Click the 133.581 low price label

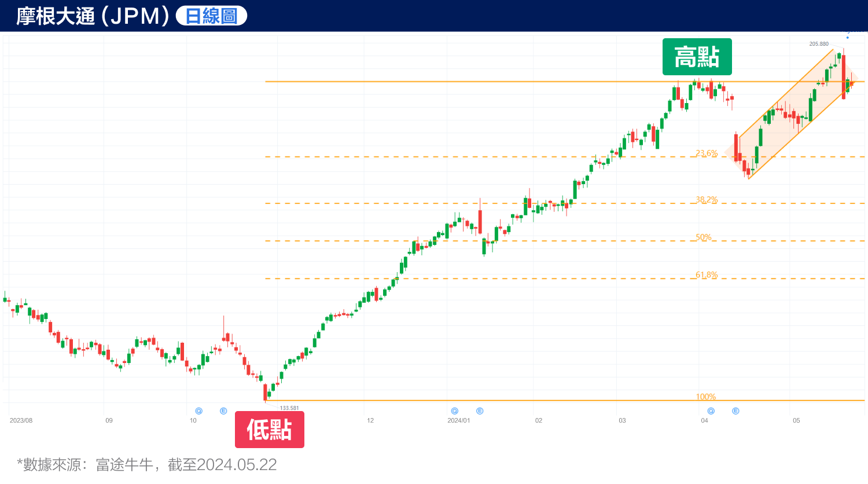tap(290, 408)
